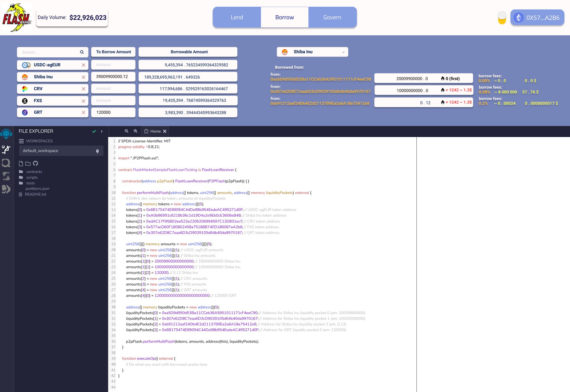This screenshot has width=570, height=392.
Task: Open the .prettierrc.json file
Action: click(x=37, y=189)
